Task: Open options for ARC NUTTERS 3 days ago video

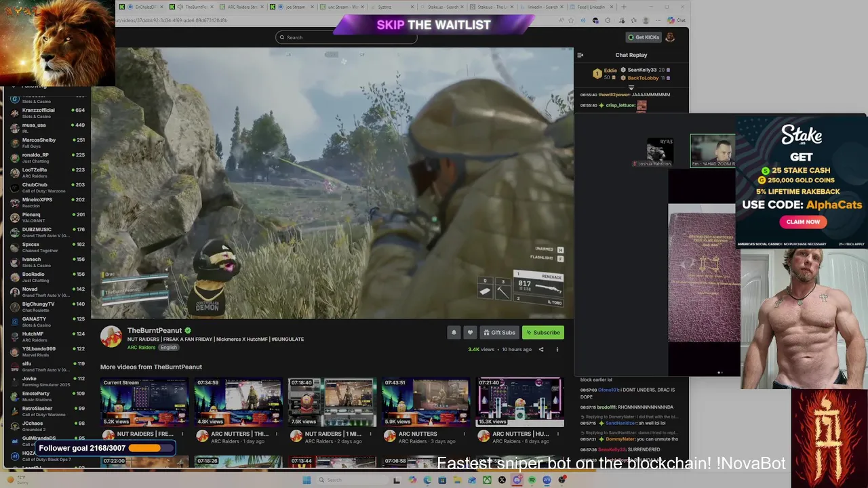Action: [464, 434]
